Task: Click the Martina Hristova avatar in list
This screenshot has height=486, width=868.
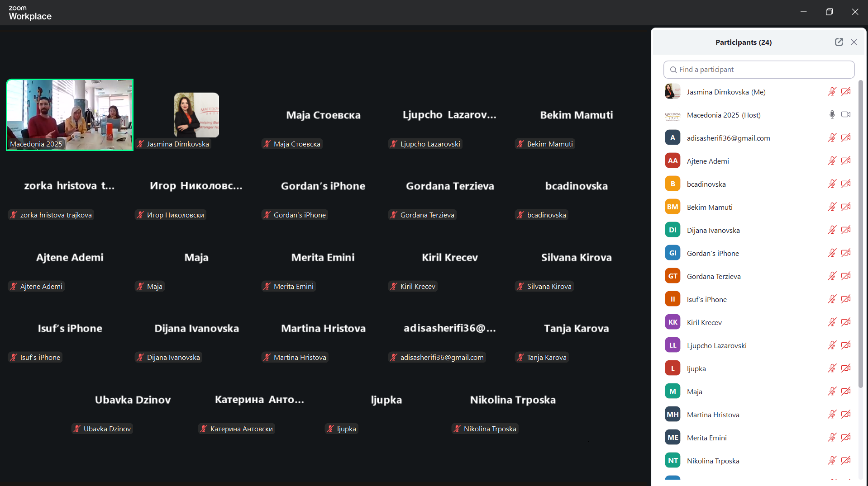Action: (x=672, y=415)
